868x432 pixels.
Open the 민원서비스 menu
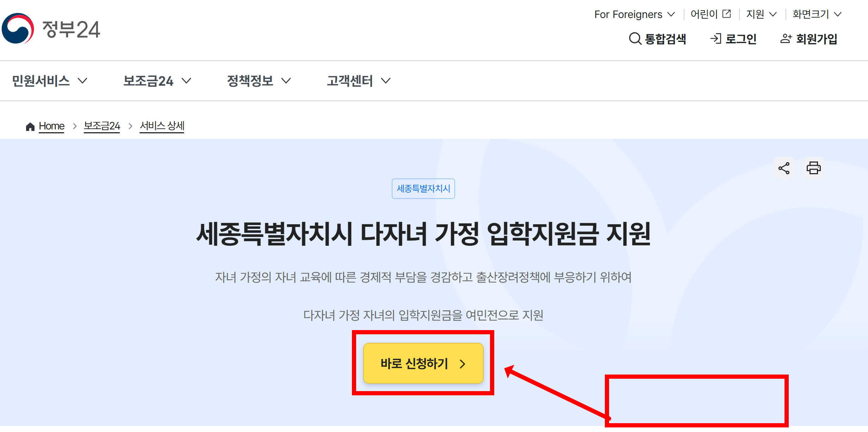coord(50,81)
